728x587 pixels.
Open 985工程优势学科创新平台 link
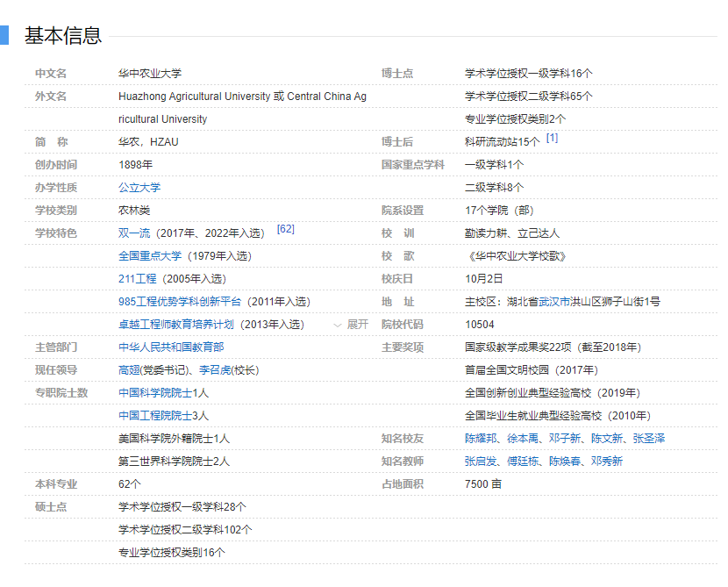tap(180, 302)
